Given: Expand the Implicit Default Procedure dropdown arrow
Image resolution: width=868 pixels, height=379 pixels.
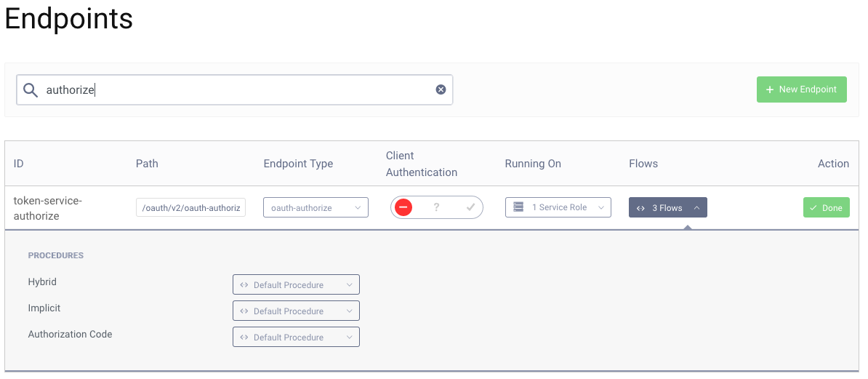Looking at the screenshot, I should 349,311.
